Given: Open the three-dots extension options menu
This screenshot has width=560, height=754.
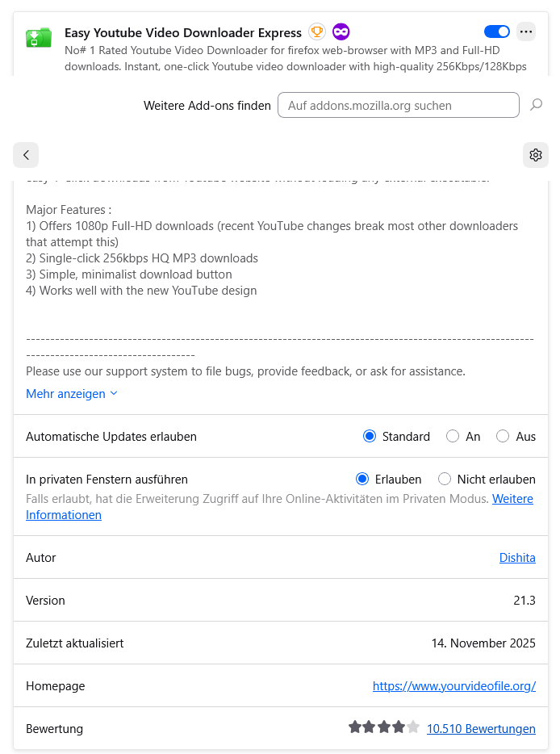Looking at the screenshot, I should click(526, 31).
